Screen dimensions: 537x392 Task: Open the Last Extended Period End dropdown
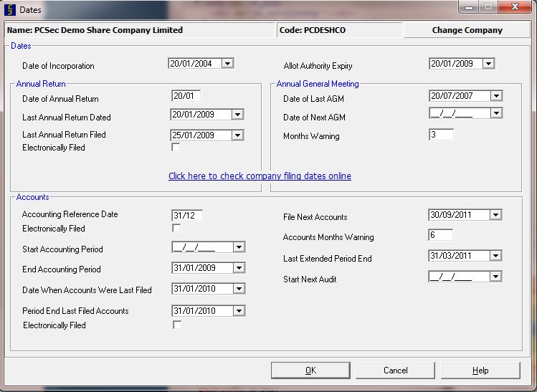pos(496,256)
